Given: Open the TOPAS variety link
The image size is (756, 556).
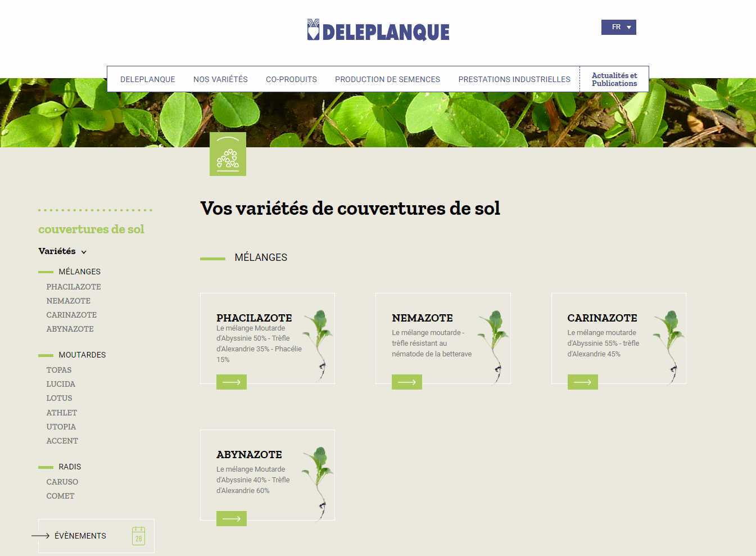Looking at the screenshot, I should pyautogui.click(x=59, y=370).
